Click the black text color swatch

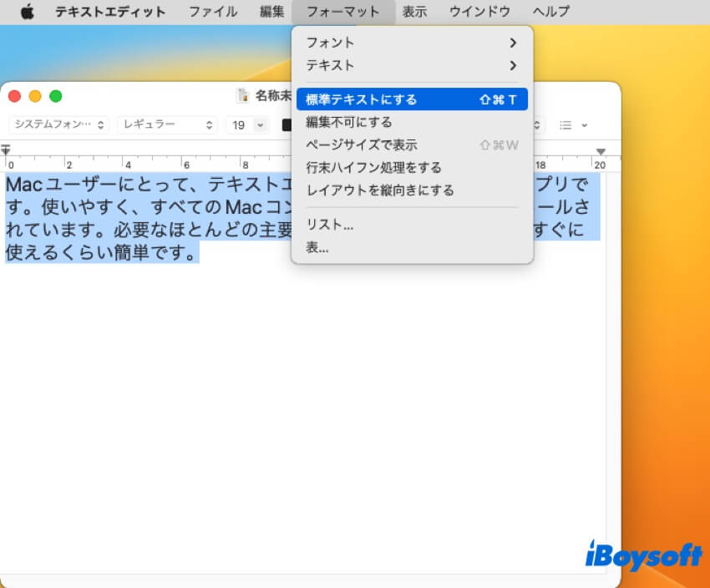pos(287,125)
